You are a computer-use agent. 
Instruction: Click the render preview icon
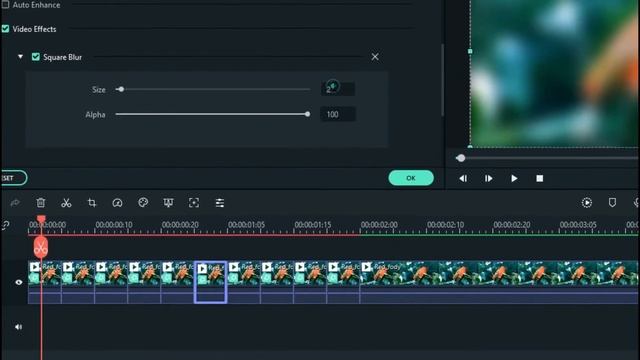point(587,202)
